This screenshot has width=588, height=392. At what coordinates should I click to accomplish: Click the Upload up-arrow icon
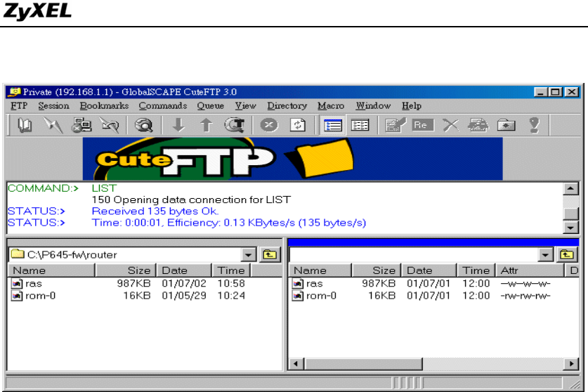coord(206,125)
